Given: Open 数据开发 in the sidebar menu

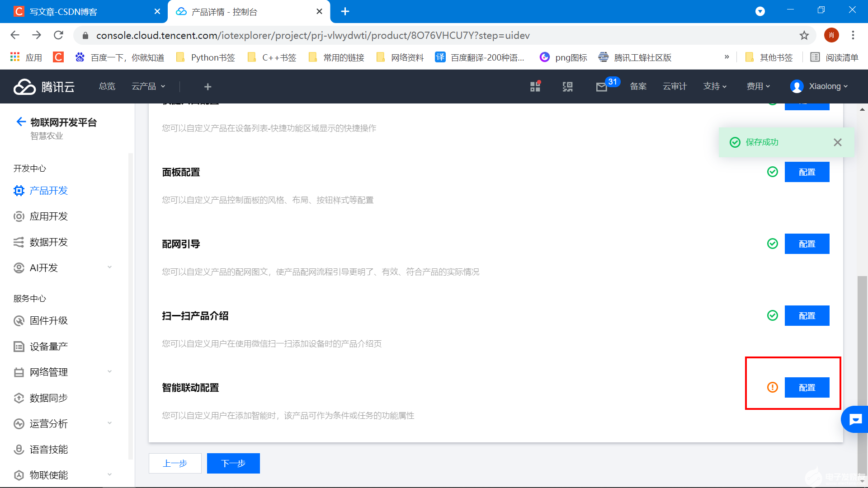Looking at the screenshot, I should click(49, 242).
